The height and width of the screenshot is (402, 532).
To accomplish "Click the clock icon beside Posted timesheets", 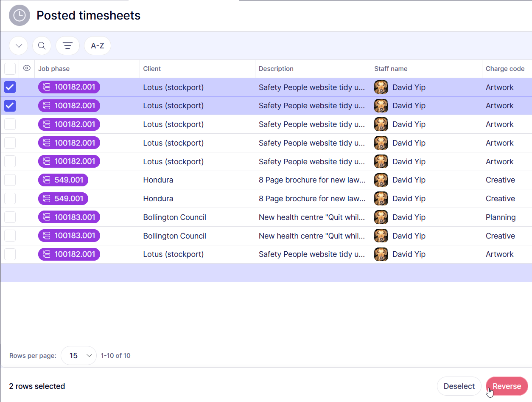I will coord(19,16).
